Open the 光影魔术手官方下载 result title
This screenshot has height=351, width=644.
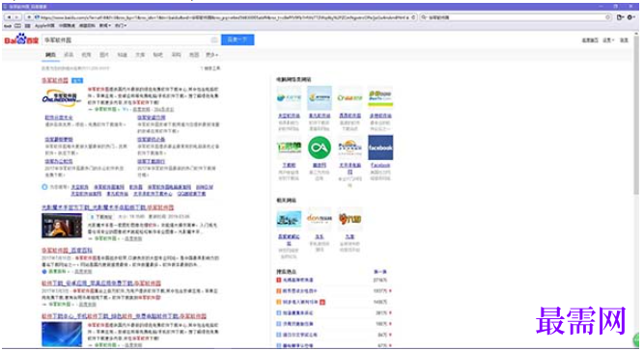107,207
